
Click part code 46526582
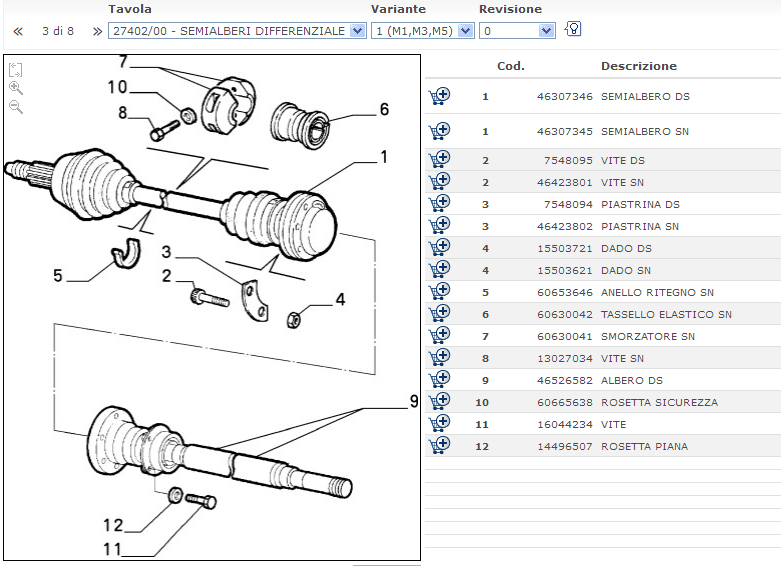(565, 381)
